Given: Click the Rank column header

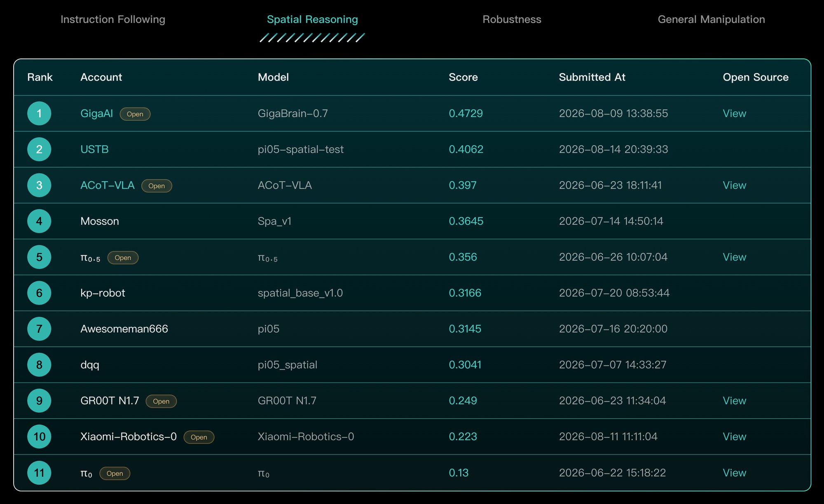Looking at the screenshot, I should (40, 77).
